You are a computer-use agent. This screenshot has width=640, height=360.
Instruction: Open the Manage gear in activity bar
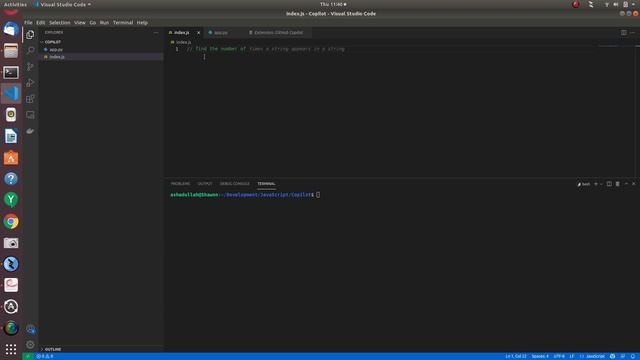(x=30, y=344)
